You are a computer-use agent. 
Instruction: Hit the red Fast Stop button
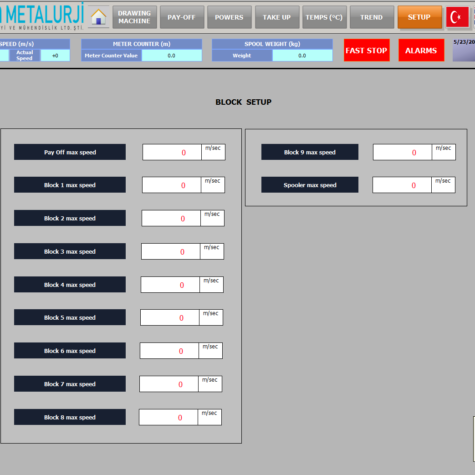[x=367, y=50]
